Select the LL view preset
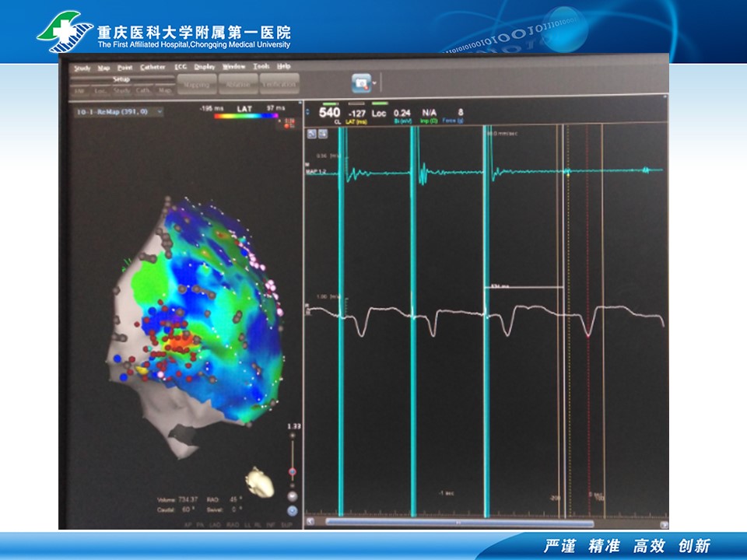The height and width of the screenshot is (560, 747). (x=247, y=525)
